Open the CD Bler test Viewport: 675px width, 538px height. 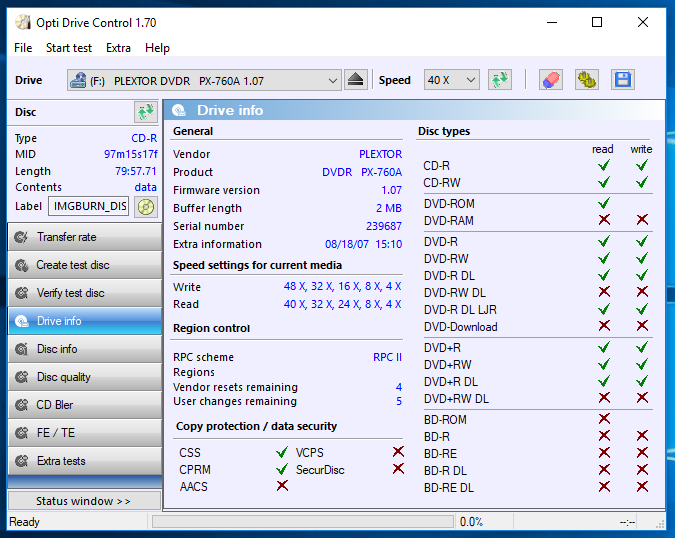pyautogui.click(x=85, y=405)
